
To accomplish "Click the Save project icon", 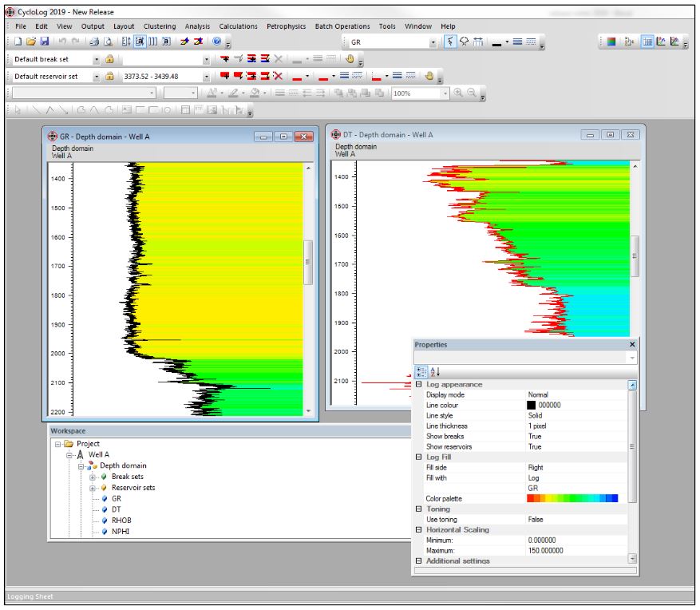I will (x=44, y=42).
